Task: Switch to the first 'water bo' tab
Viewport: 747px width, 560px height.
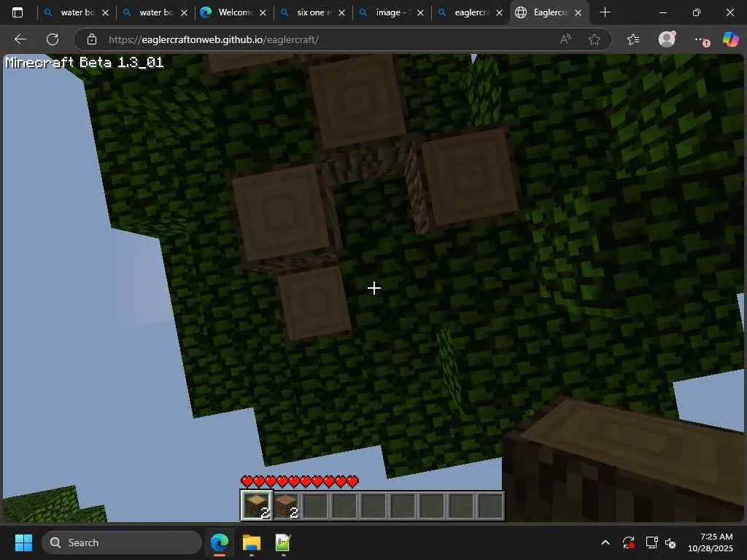Action: tap(76, 12)
